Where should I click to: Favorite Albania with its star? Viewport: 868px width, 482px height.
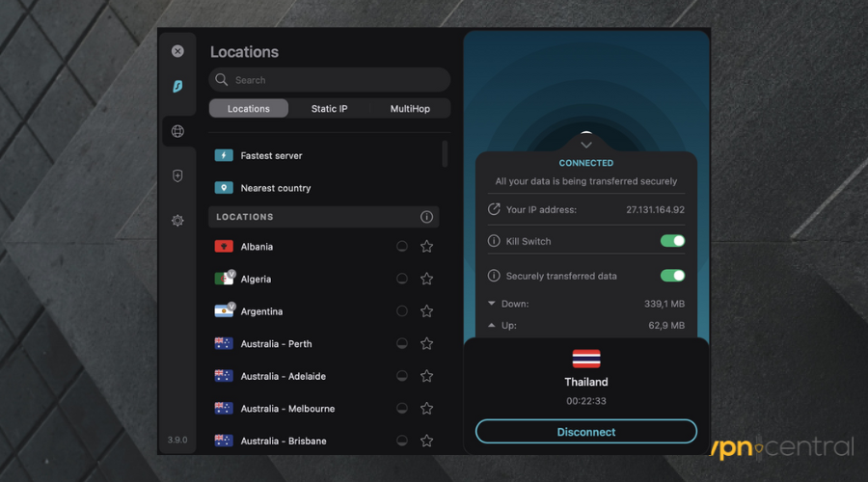pyautogui.click(x=426, y=246)
